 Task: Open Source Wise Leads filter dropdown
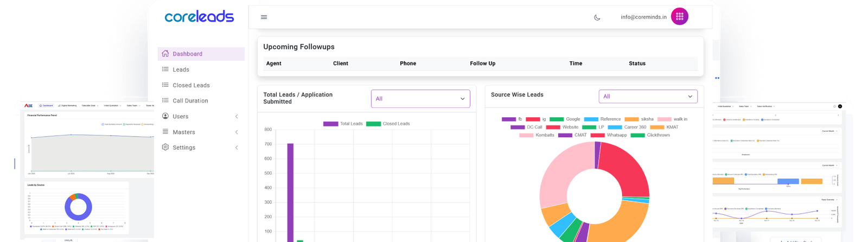coord(648,97)
